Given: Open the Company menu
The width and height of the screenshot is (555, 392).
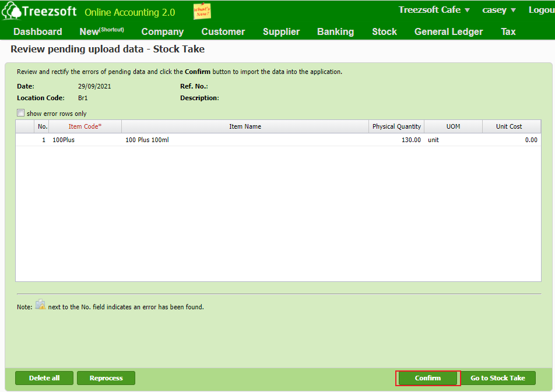Looking at the screenshot, I should [x=163, y=31].
